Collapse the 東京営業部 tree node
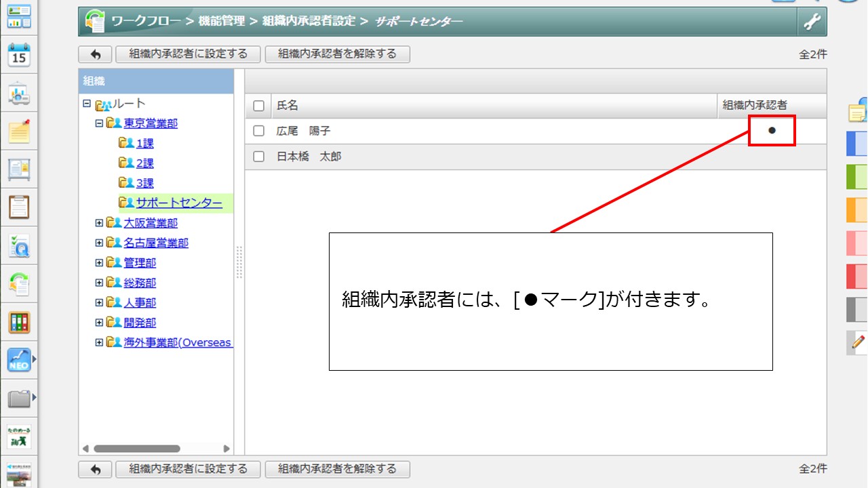The height and width of the screenshot is (488, 868). click(x=99, y=123)
